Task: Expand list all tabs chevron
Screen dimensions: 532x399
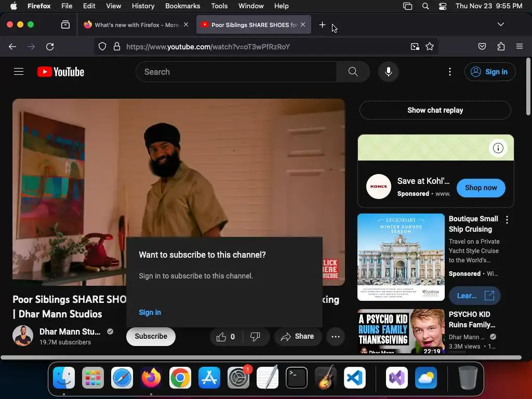Action: [x=500, y=24]
